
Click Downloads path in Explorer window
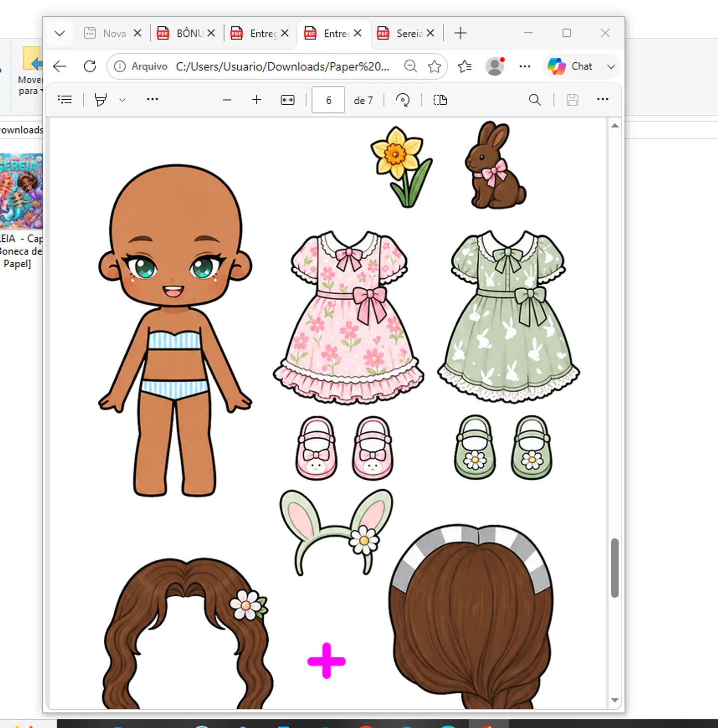click(21, 130)
